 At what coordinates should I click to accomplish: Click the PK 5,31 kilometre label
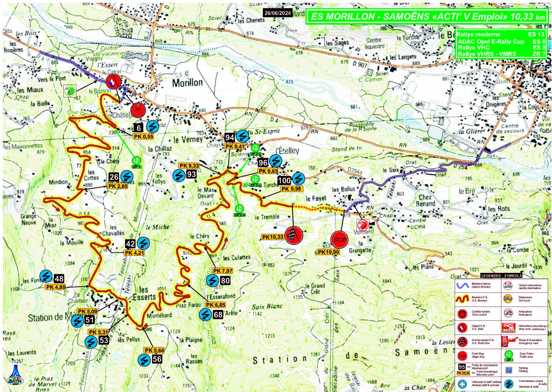[x=98, y=332]
